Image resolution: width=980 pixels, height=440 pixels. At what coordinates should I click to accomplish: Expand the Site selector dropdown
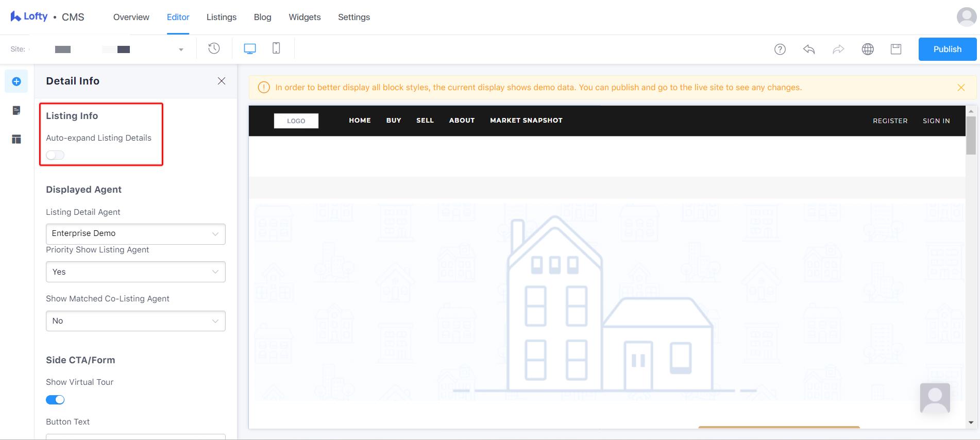pyautogui.click(x=181, y=49)
